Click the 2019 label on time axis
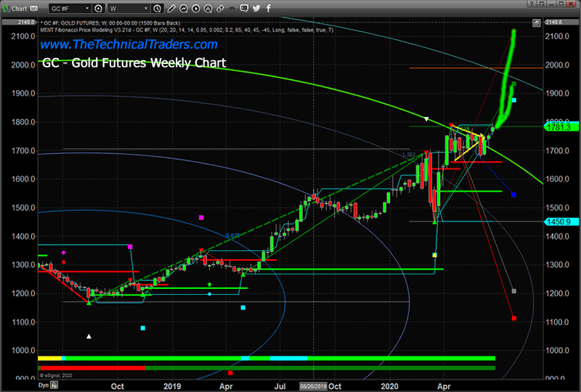Viewport: 581px width, 392px height. pos(172,386)
